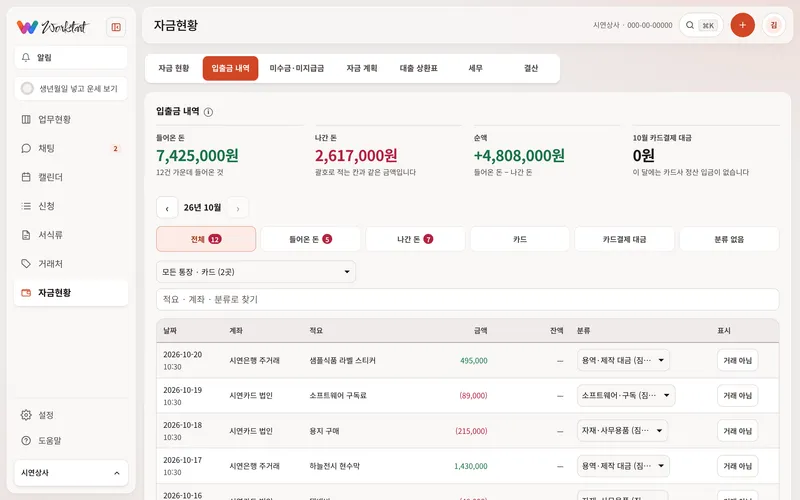Click amount 1,430,000 cell
800x500 pixels.
click(x=470, y=466)
